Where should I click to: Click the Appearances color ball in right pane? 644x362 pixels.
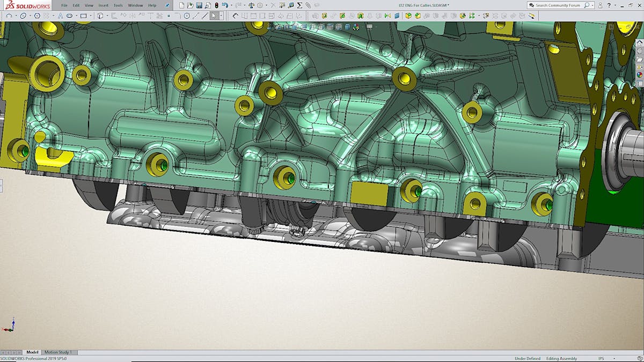coord(639,75)
